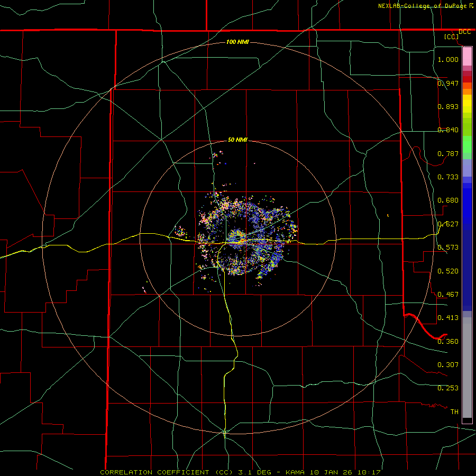The width and height of the screenshot is (476, 476).
Task: Click the "DCC" label above the legend
Action: point(464,32)
